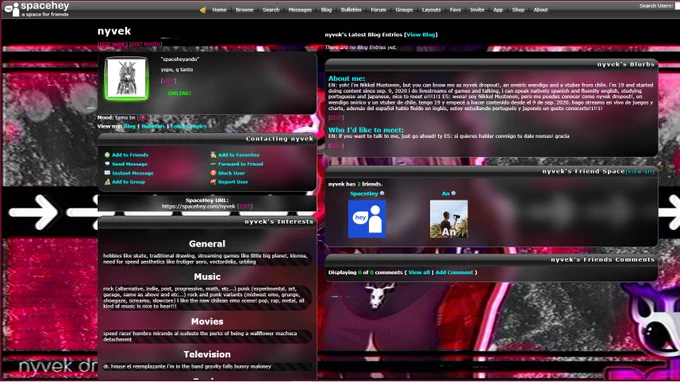
Task: Click the Edit link under About me
Action: click(x=336, y=118)
